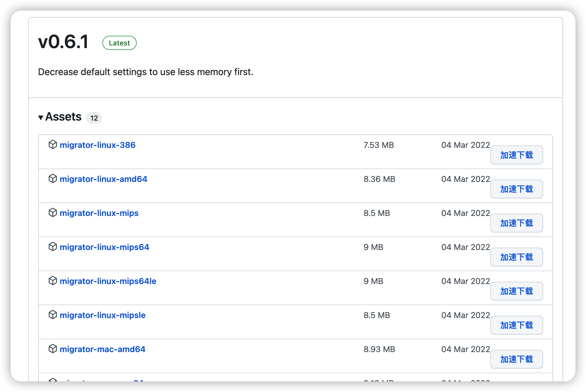Click package icon beside migrator-linux-amd64

click(52, 179)
